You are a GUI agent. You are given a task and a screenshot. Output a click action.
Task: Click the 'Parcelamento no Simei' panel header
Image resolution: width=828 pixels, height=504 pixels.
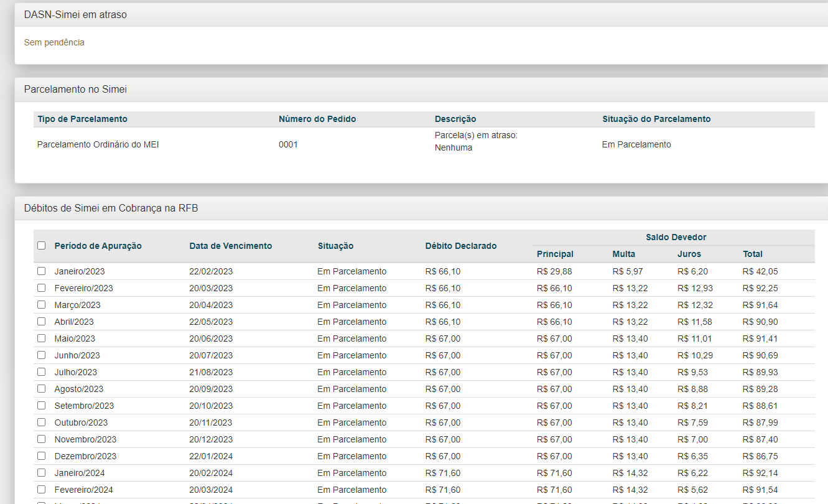421,90
